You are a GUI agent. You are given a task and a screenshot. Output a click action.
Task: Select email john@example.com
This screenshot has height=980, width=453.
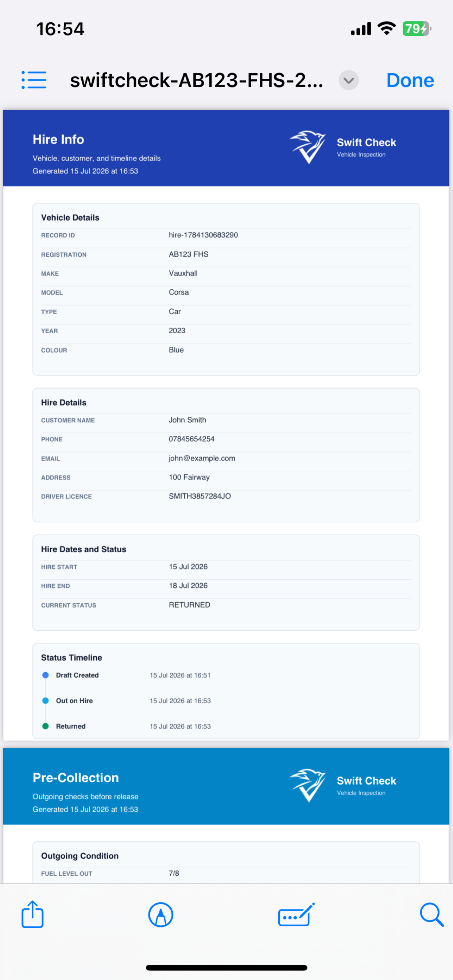coord(202,458)
